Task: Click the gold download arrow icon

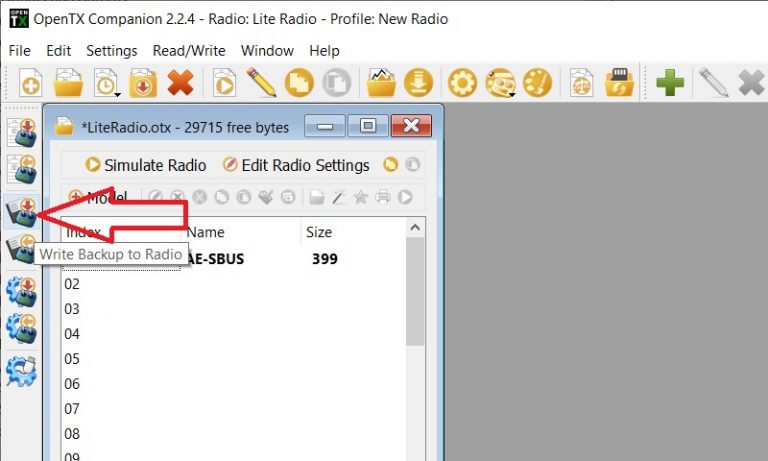Action: [x=418, y=83]
